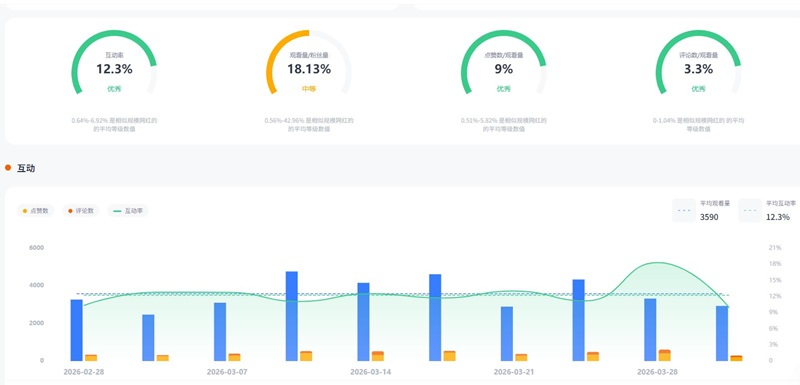Viewport: 800px width, 385px height.
Task: Click the 2026-03-07 axis date label
Action: click(x=227, y=372)
